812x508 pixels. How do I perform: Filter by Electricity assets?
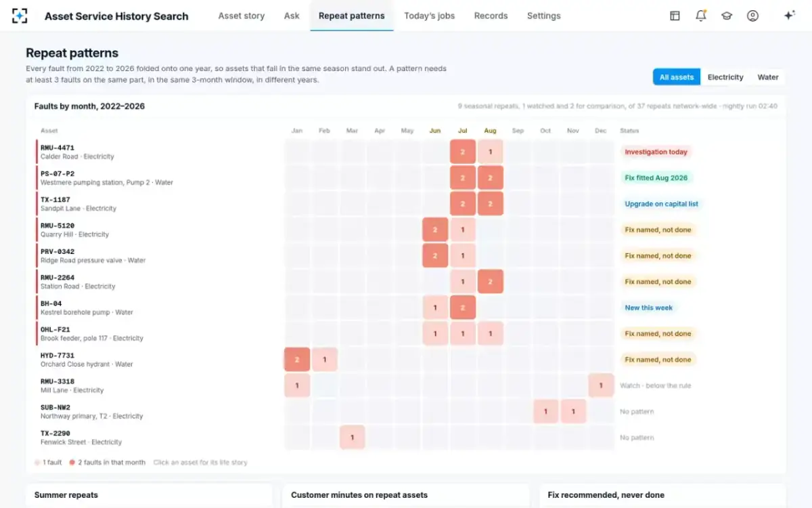(x=725, y=77)
